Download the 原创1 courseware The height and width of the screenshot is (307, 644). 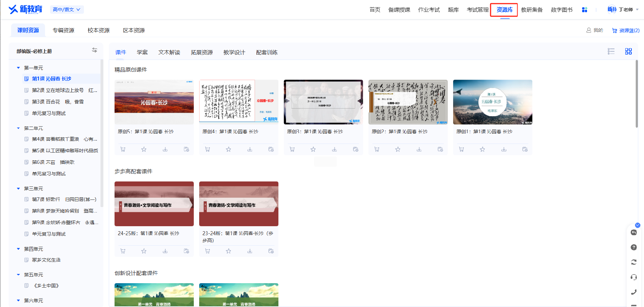(504, 149)
